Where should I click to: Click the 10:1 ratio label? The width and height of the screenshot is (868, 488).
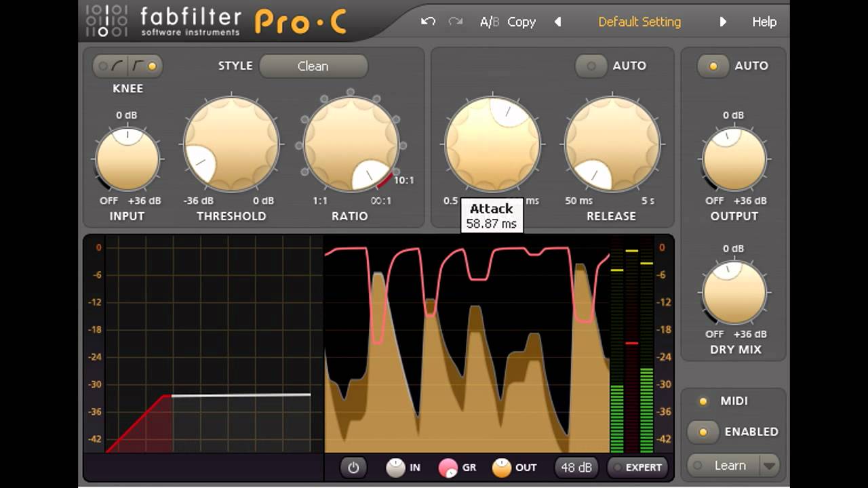coord(403,180)
